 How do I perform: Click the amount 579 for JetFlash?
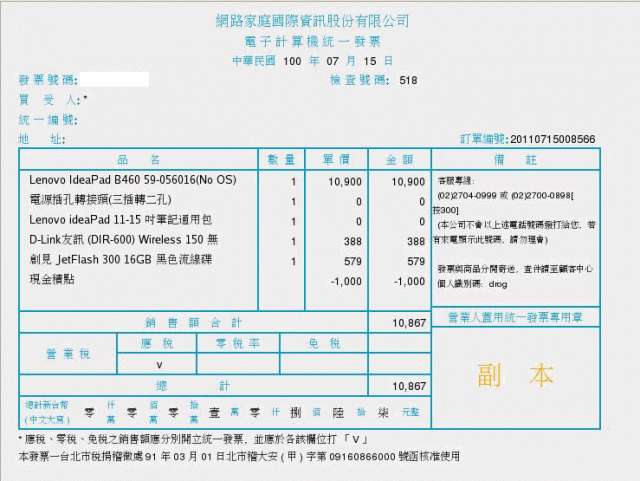click(416, 261)
